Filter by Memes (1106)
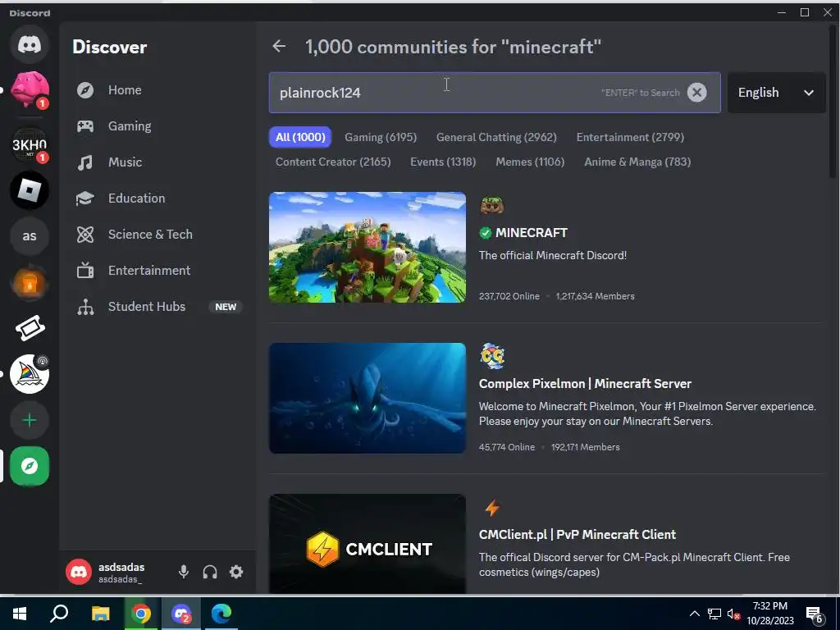The width and height of the screenshot is (840, 630). click(530, 162)
